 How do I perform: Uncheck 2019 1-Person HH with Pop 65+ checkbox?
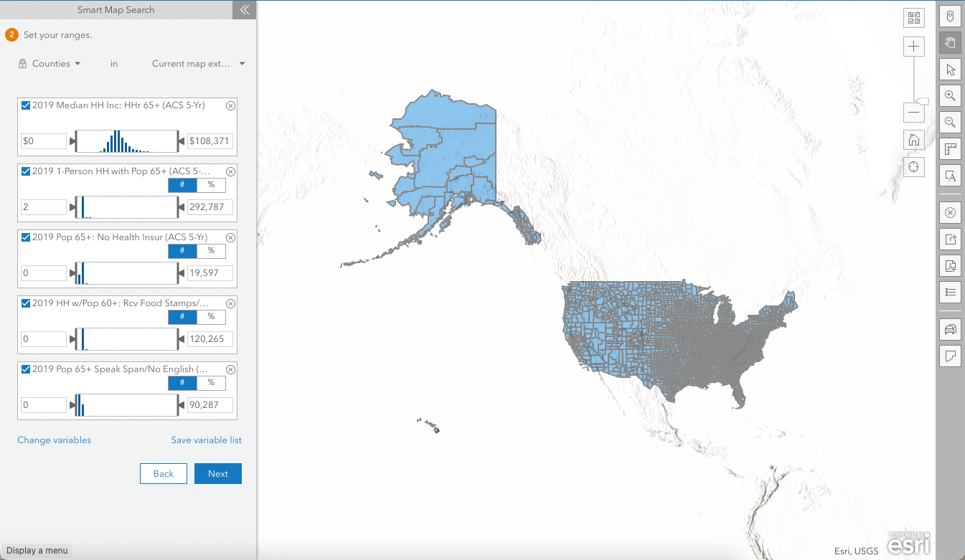[x=26, y=171]
